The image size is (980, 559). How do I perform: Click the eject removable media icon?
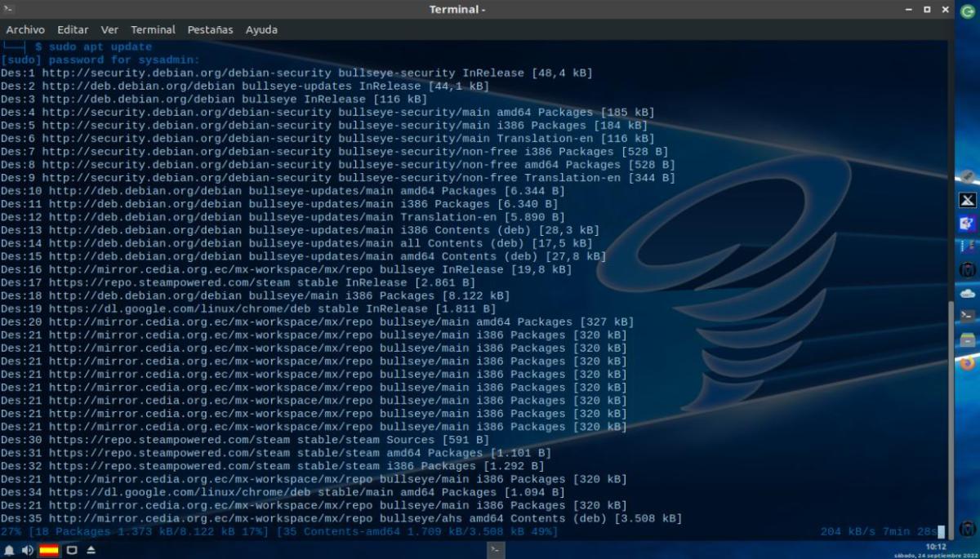(x=91, y=551)
